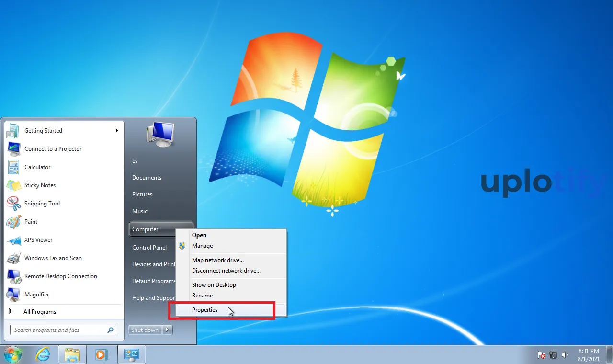613x364 pixels.
Task: Click the Windows Fax and Scan label
Action: coord(53,258)
